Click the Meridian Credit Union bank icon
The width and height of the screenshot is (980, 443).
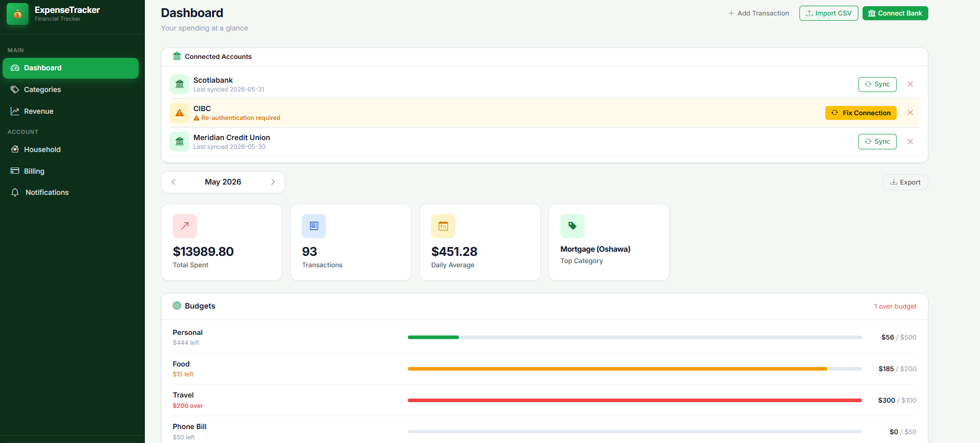pos(180,142)
